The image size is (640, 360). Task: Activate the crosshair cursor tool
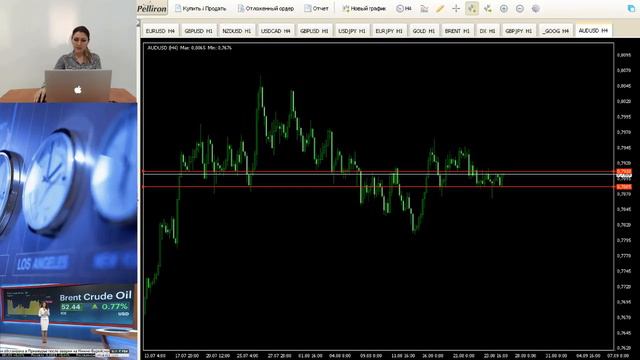coord(456,8)
